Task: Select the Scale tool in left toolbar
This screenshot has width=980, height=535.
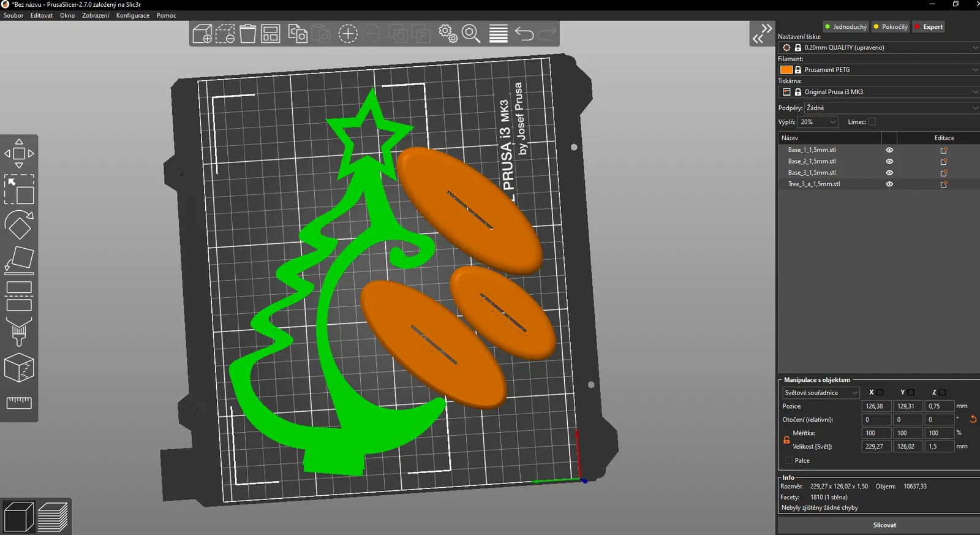Action: click(x=19, y=189)
